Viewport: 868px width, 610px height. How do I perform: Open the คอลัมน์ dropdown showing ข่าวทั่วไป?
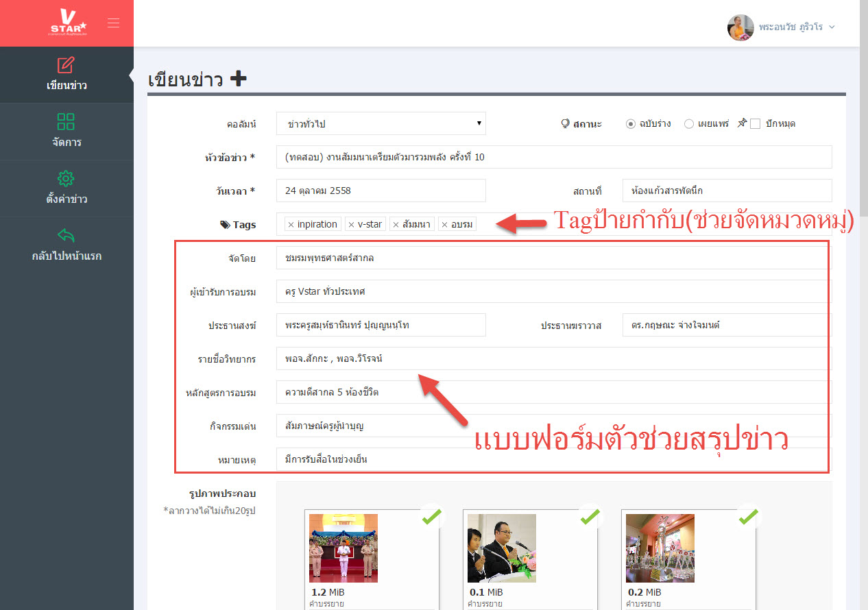click(x=381, y=124)
